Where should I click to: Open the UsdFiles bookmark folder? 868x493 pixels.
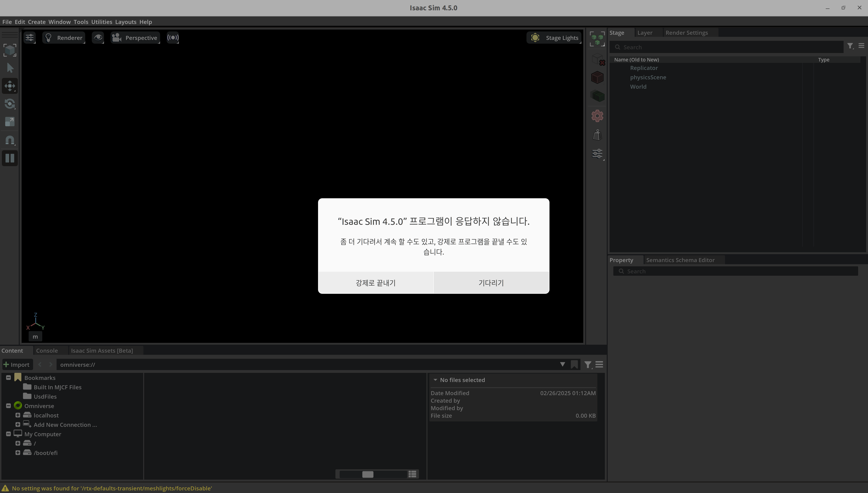coord(45,397)
